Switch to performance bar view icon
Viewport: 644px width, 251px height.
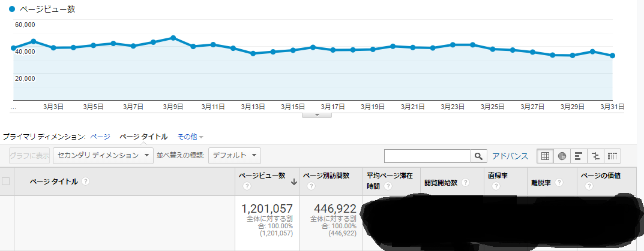(579, 156)
